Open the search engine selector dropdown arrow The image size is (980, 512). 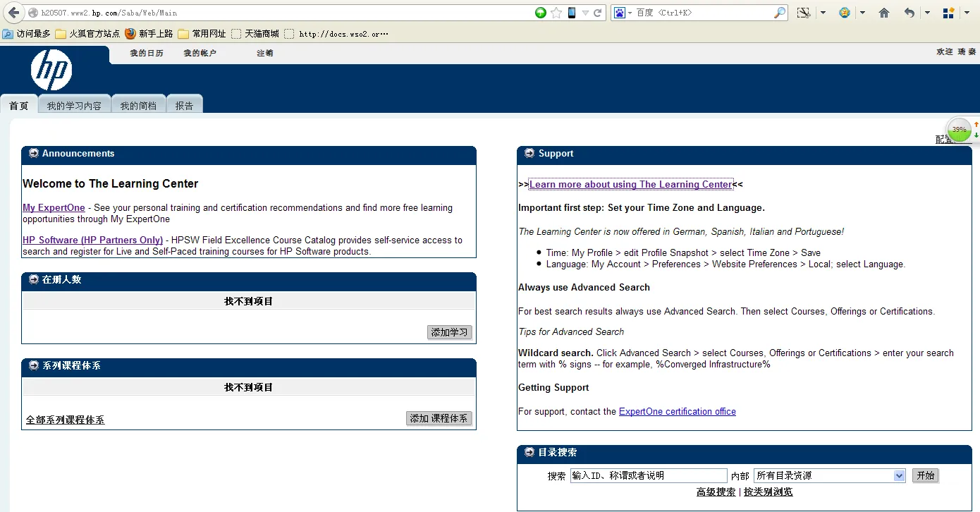pyautogui.click(x=630, y=13)
